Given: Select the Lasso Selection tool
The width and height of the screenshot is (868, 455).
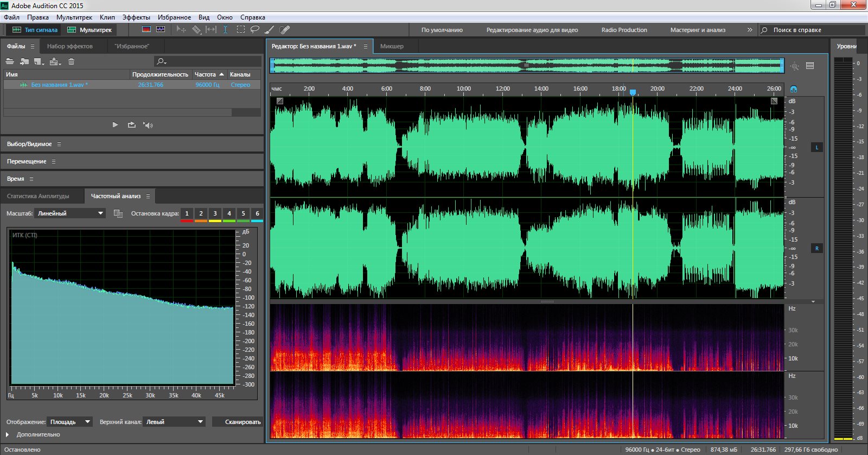Looking at the screenshot, I should [254, 29].
